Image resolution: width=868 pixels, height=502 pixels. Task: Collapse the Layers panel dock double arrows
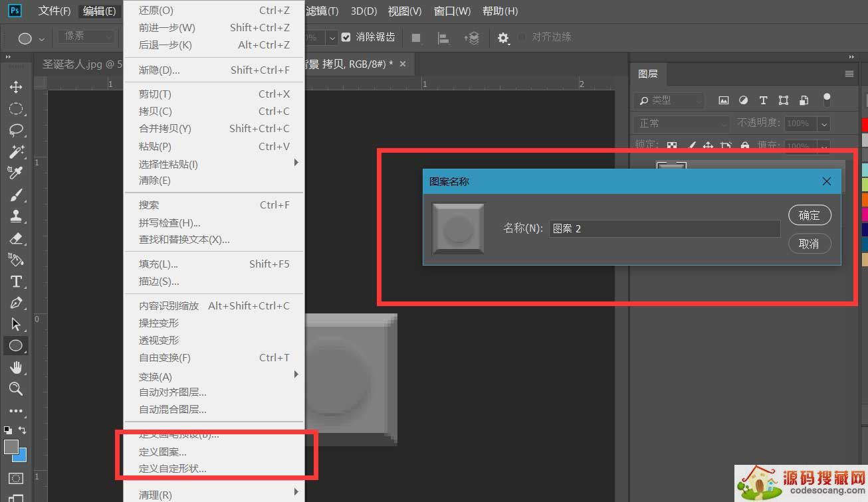[x=851, y=58]
